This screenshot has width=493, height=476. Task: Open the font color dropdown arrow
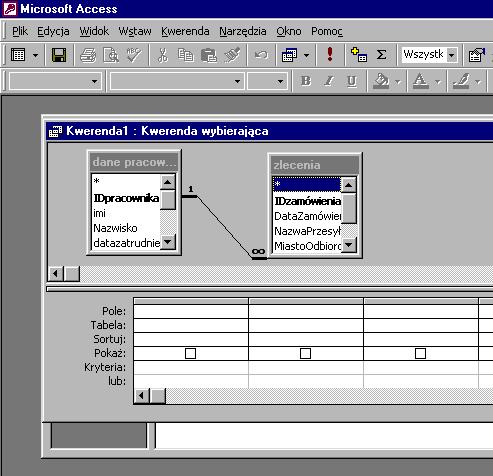click(438, 82)
